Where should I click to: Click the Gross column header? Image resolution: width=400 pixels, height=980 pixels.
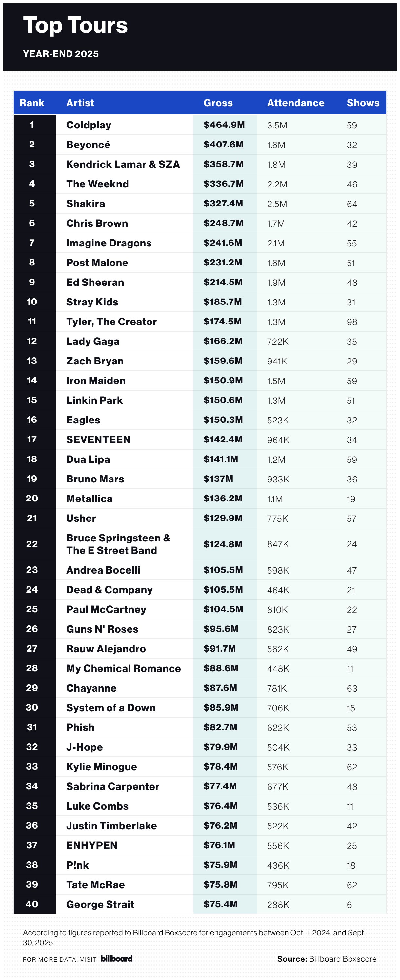(218, 103)
